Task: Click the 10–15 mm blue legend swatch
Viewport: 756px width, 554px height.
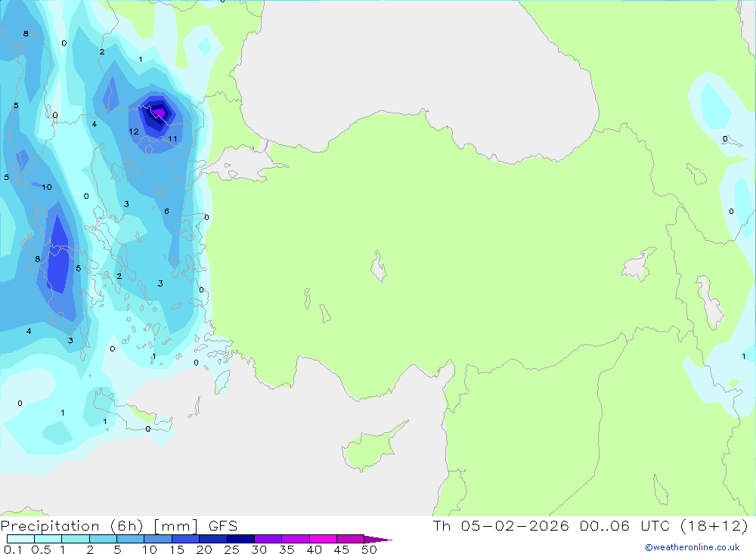Action: [x=158, y=539]
